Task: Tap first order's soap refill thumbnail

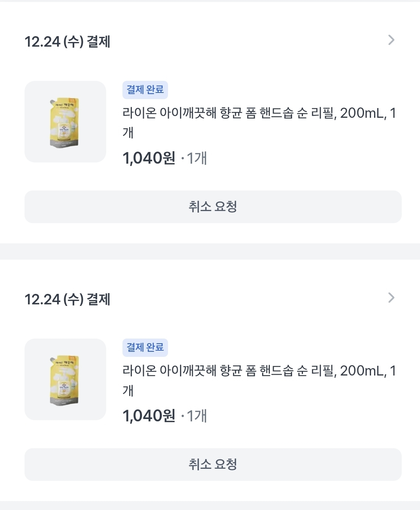Action: click(x=65, y=122)
